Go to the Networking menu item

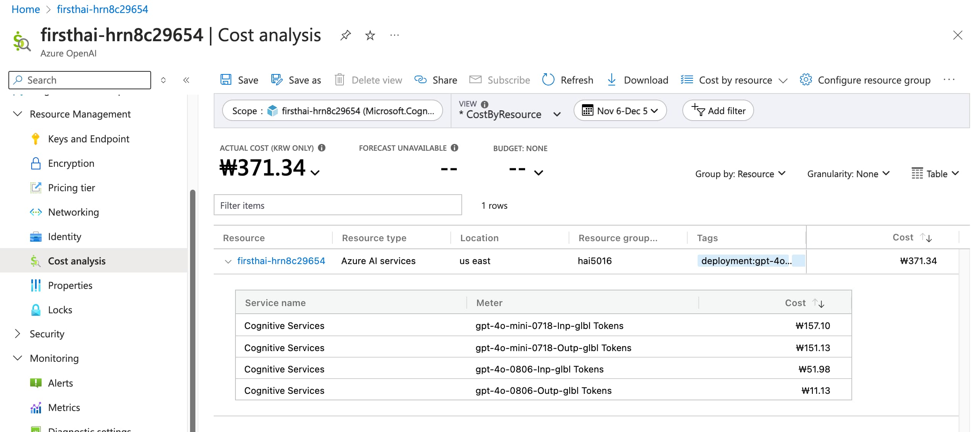tap(73, 212)
